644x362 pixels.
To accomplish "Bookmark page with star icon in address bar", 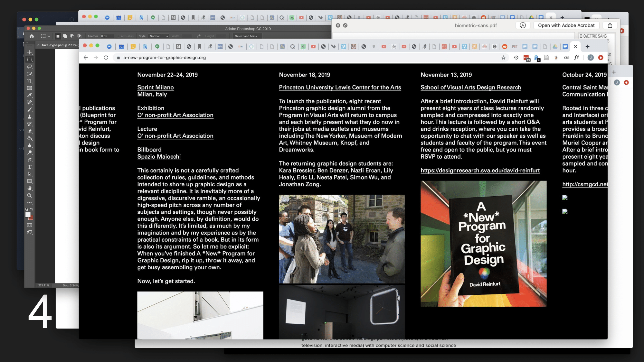I will coord(503,58).
